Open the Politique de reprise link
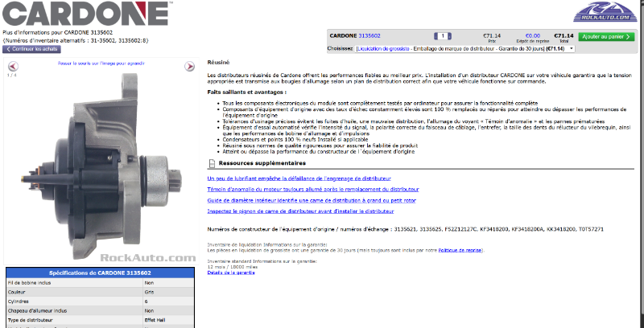 (460, 250)
